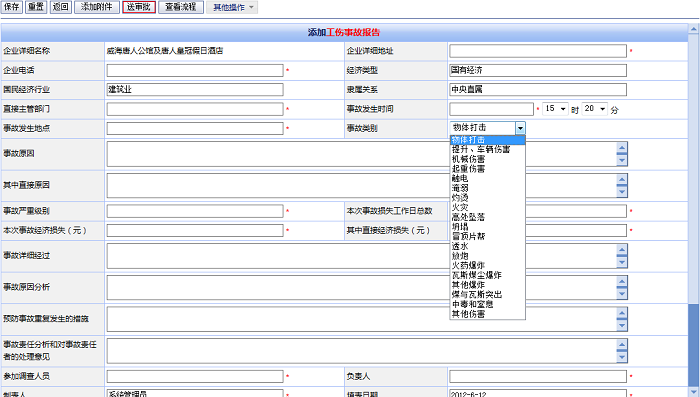
Task: Choose 煤与瓦斯突出 option
Action: coord(487,295)
